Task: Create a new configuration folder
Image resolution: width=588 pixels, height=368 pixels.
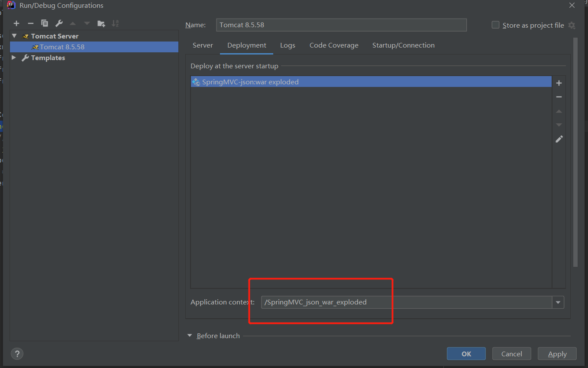Action: [101, 23]
